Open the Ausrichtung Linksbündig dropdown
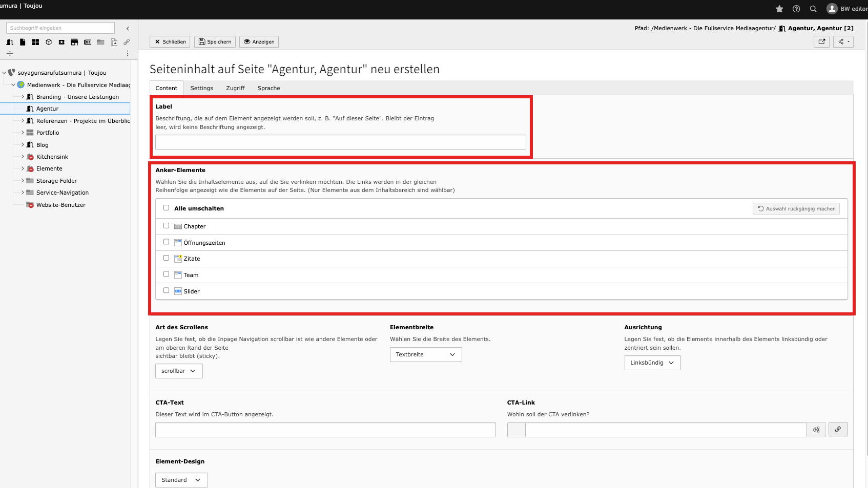Image resolution: width=868 pixels, height=488 pixels. 652,363
